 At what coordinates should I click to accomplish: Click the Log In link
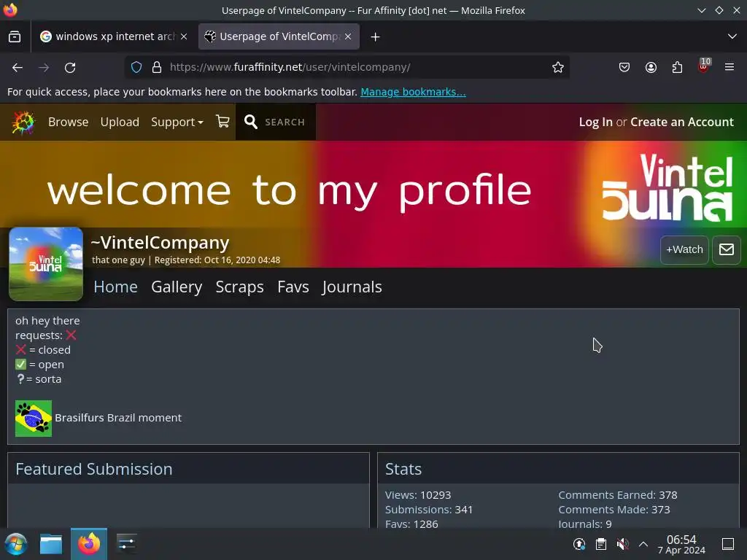pos(595,122)
